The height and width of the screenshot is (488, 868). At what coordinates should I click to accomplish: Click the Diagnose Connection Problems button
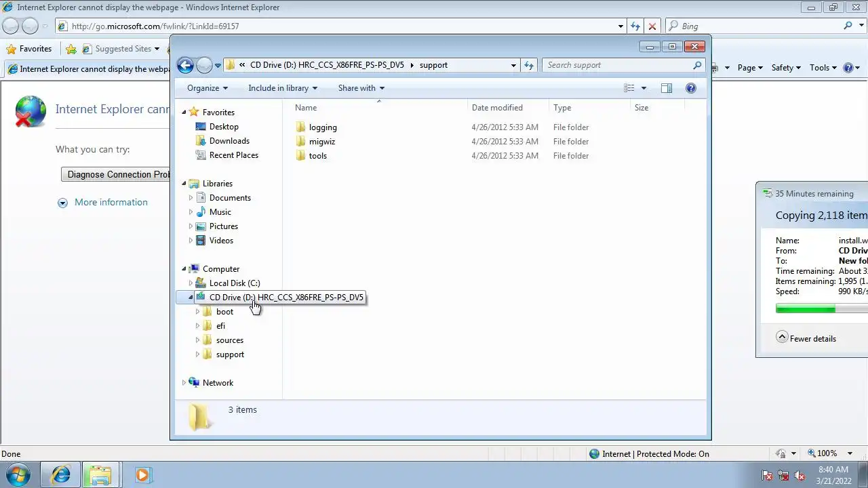click(116, 174)
